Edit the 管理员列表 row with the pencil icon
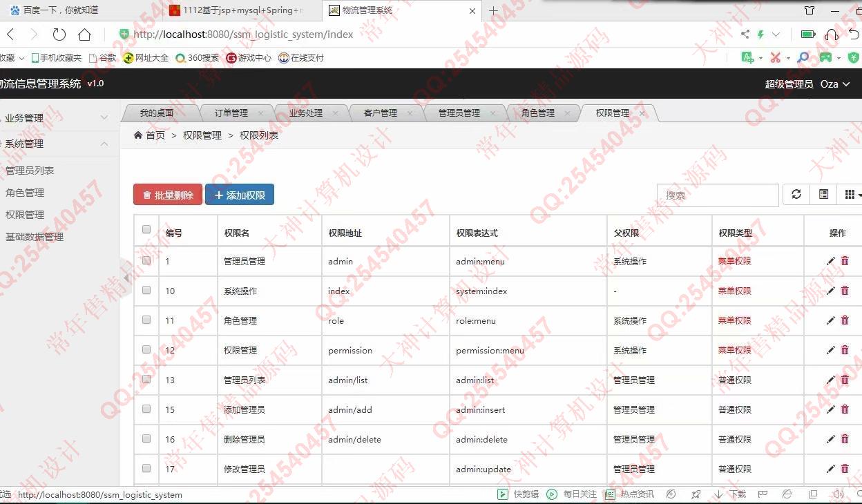The width and height of the screenshot is (862, 504). [x=831, y=380]
